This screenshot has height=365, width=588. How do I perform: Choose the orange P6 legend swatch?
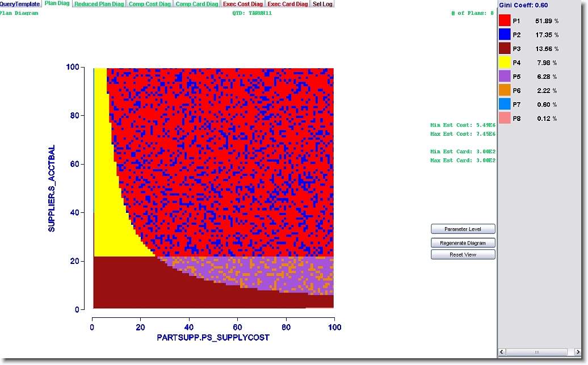coord(505,90)
